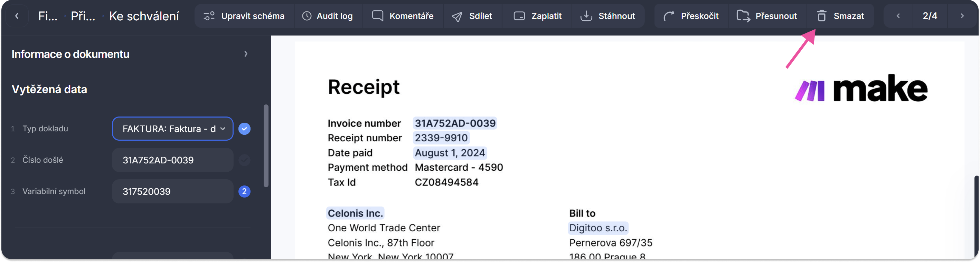Open Komentáře speech bubble icon
Screen dimensions: 980x262
[x=377, y=16]
